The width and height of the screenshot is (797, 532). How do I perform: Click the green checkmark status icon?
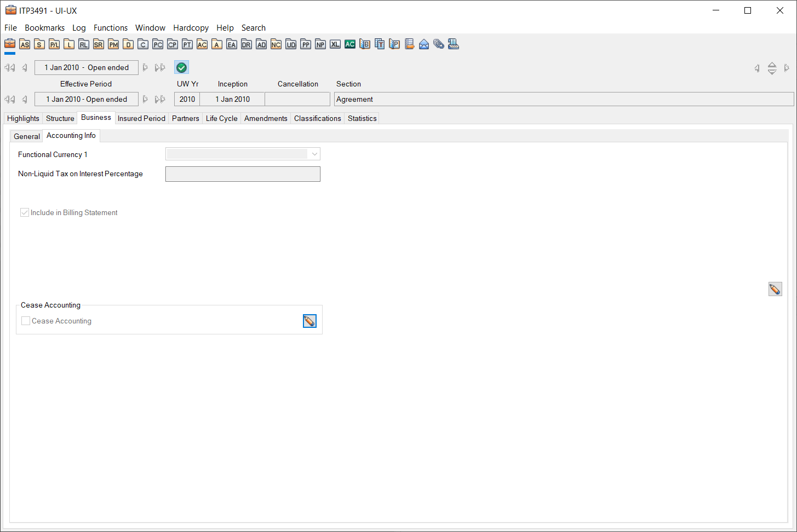click(181, 67)
